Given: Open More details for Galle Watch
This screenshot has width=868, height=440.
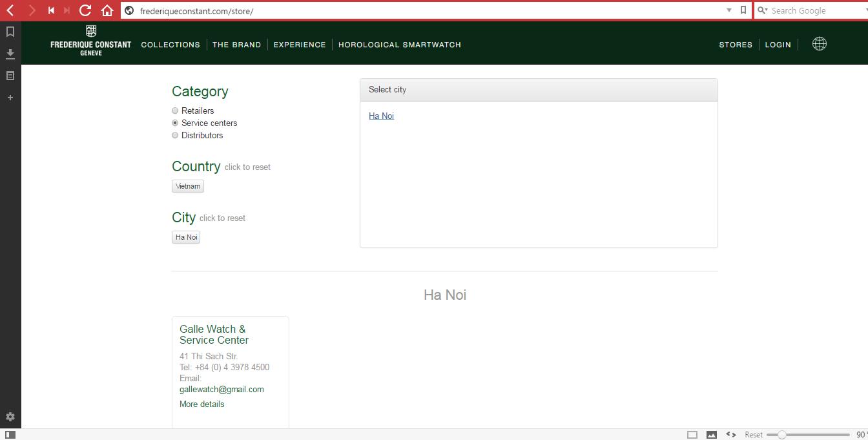Looking at the screenshot, I should pyautogui.click(x=201, y=404).
